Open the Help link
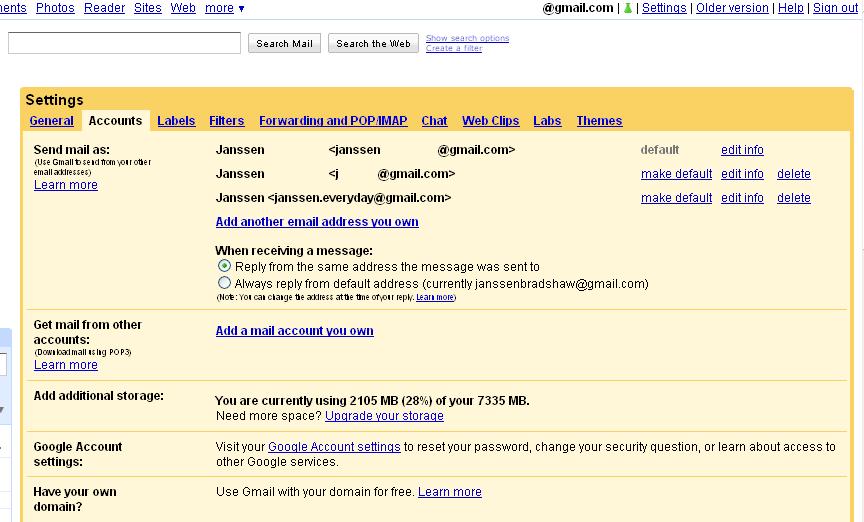Screen dimensions: 864x522 791,8
